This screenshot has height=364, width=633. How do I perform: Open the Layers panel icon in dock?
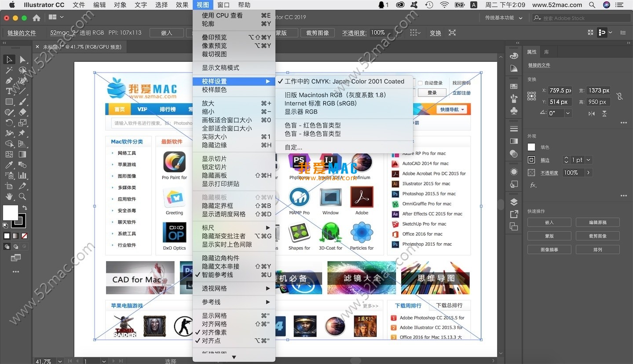(514, 202)
